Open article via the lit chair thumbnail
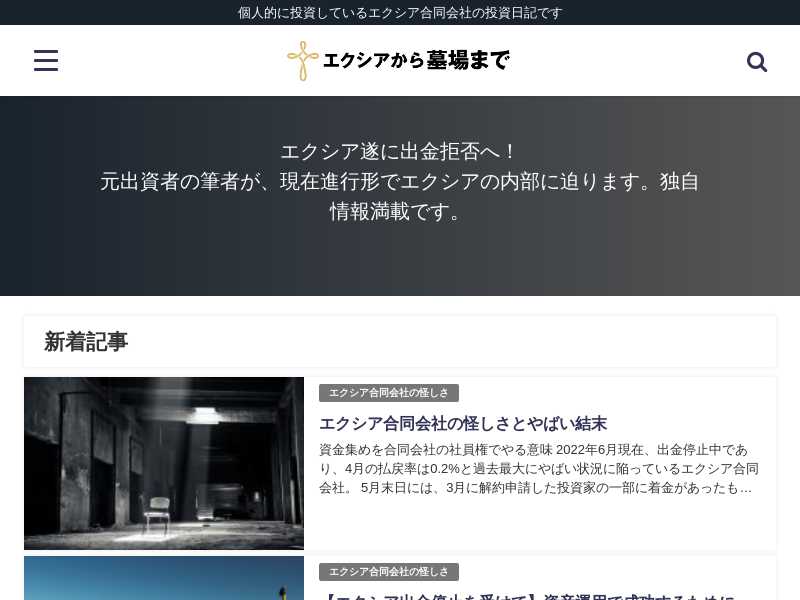The image size is (800, 600). pos(164,463)
